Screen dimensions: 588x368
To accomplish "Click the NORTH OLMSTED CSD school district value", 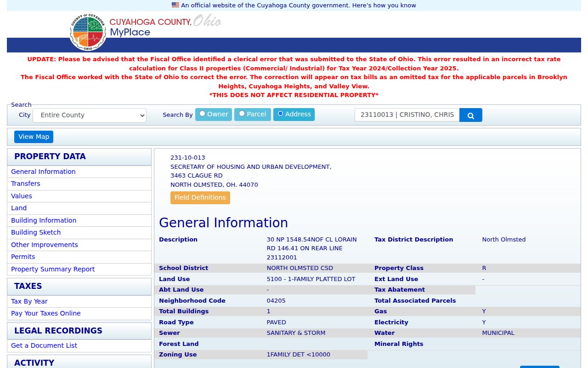I will pos(300,268).
